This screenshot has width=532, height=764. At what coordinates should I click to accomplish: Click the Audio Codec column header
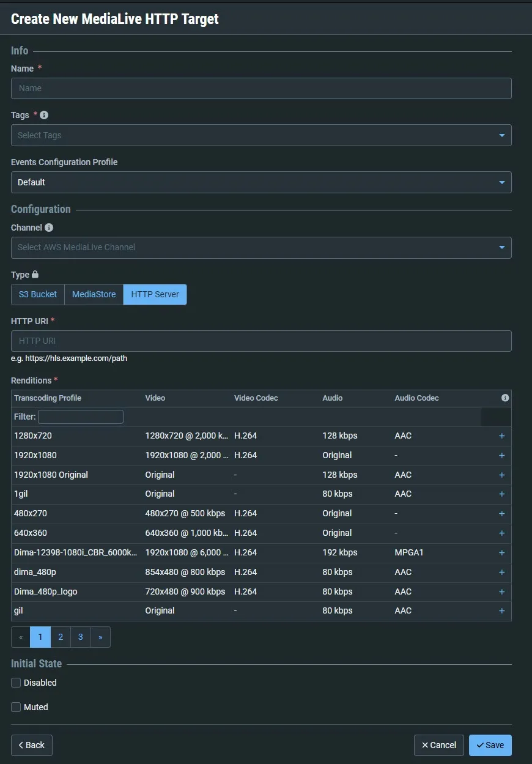coord(417,398)
